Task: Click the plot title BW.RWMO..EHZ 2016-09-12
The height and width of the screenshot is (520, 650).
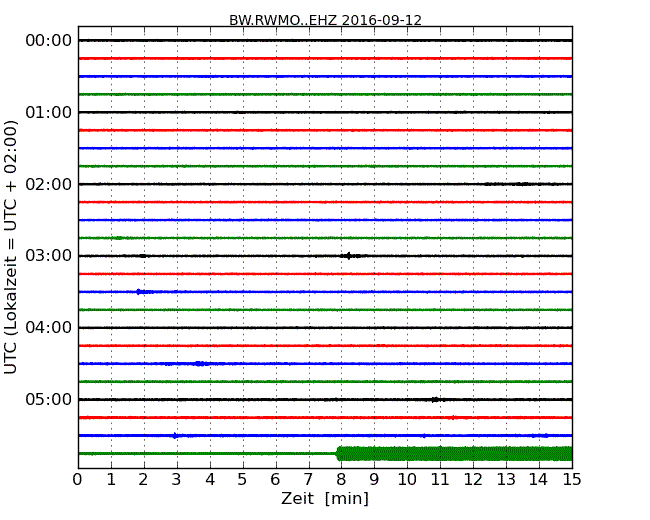Action: pyautogui.click(x=325, y=20)
